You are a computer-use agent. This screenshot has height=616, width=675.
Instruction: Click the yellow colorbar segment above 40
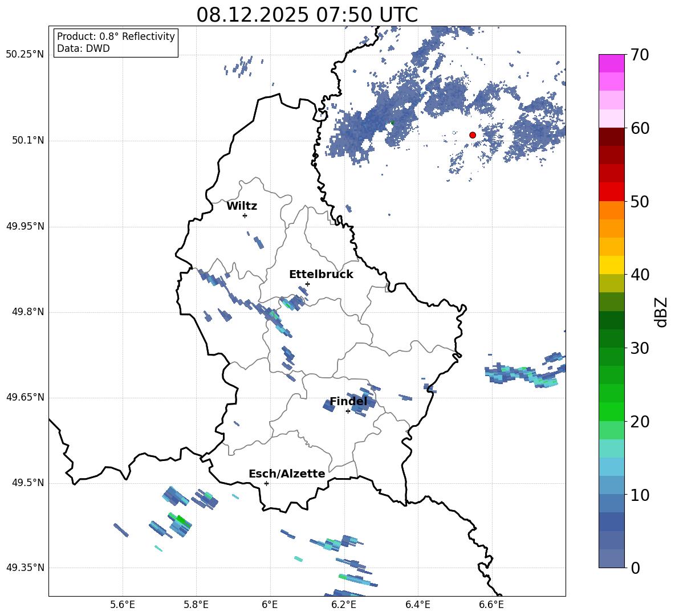(612, 266)
